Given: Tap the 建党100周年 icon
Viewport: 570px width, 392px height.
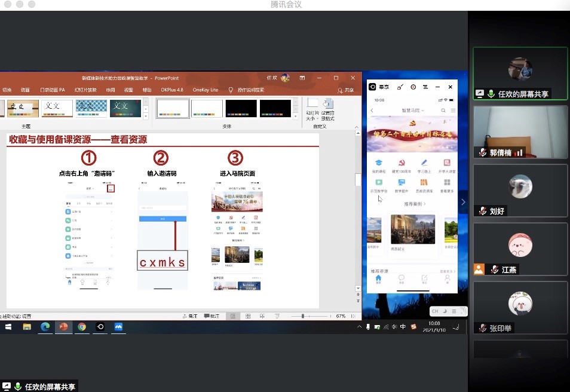Looking at the screenshot, I should point(401,163).
